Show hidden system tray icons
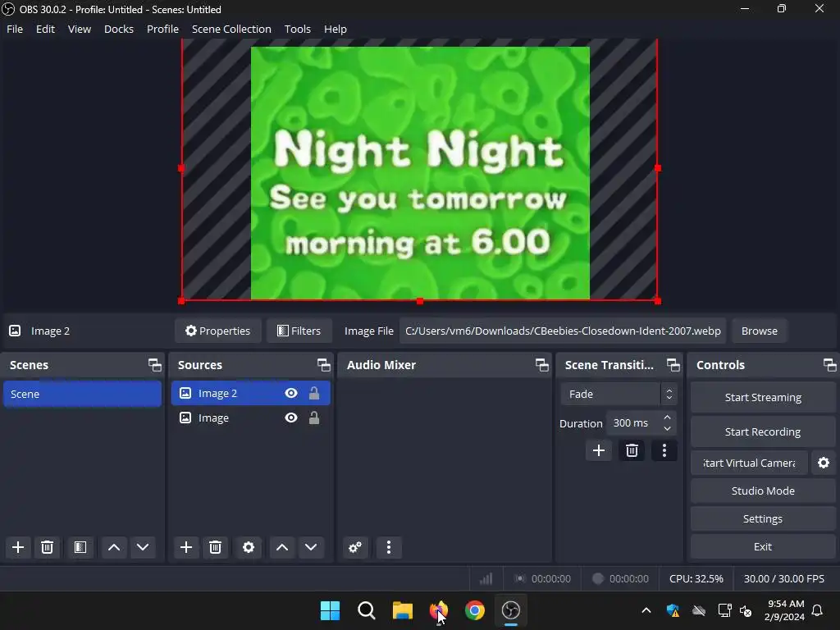840x630 pixels. [x=646, y=610]
